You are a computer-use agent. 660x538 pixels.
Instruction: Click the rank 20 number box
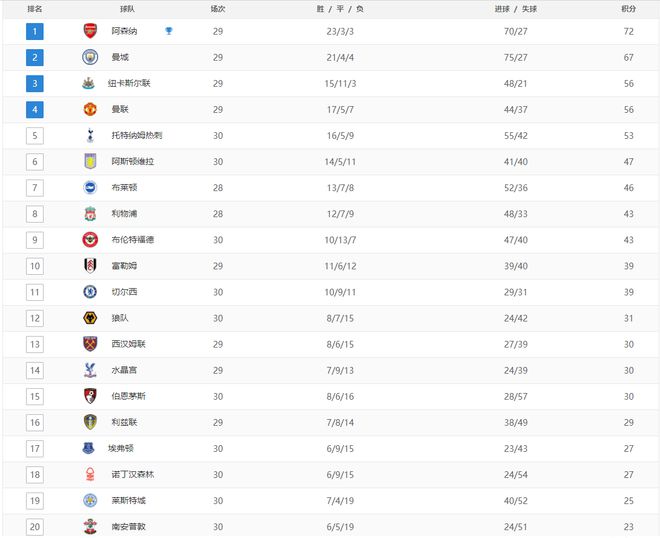[35, 527]
